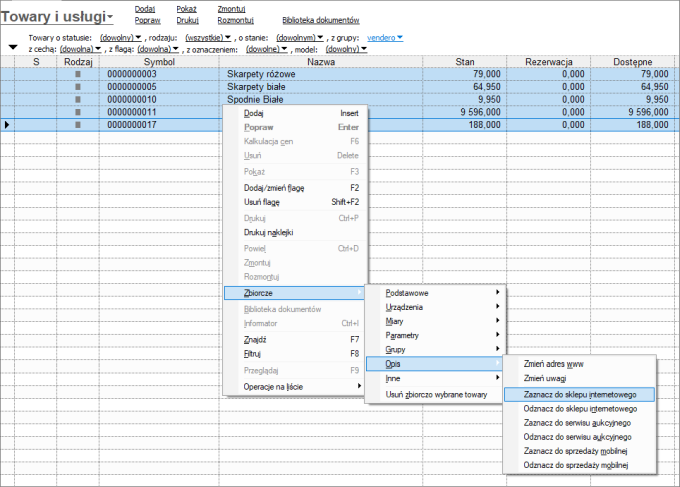
Task: Click Usuń zbiorczo wybrane towary
Action: coord(436,395)
